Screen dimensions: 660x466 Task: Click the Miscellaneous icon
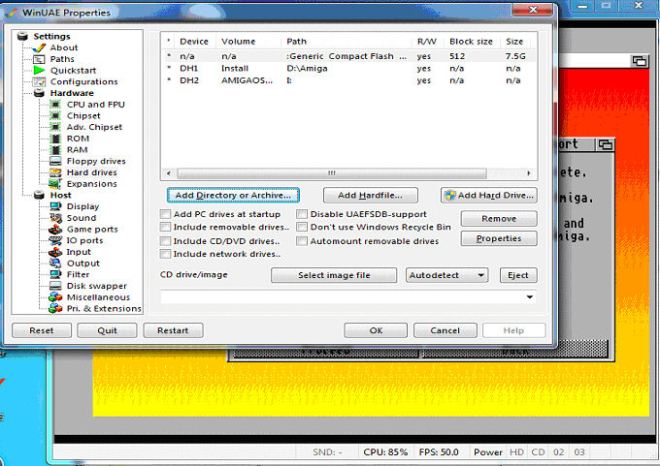pyautogui.click(x=55, y=298)
